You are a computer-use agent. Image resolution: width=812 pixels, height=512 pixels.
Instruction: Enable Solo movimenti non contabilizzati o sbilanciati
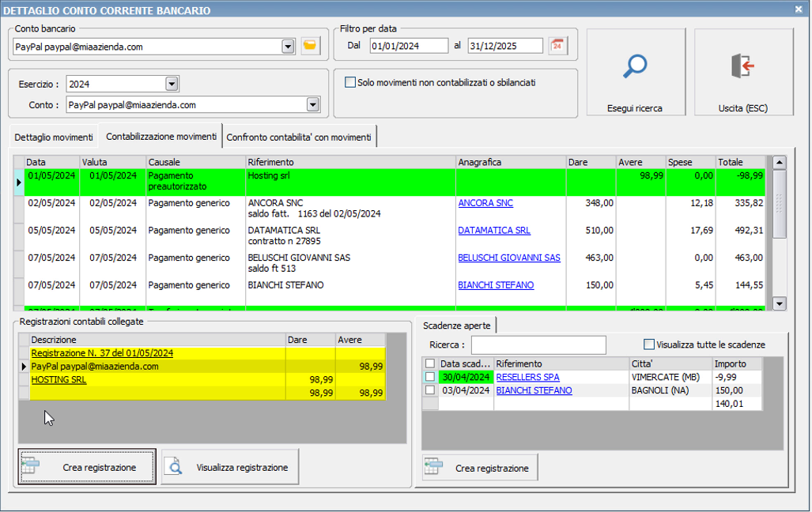tap(350, 82)
